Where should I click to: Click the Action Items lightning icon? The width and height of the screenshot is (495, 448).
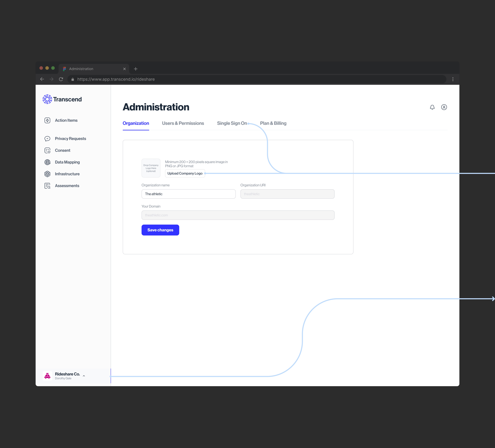click(47, 120)
